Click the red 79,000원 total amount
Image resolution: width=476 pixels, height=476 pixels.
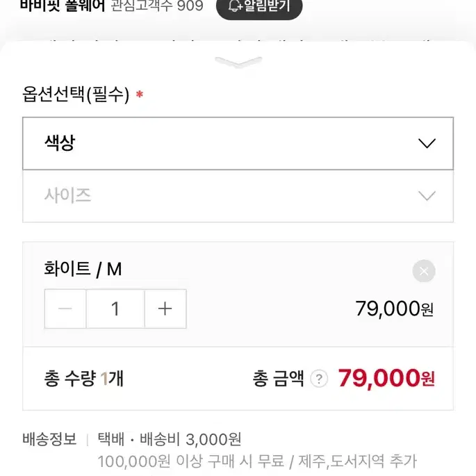click(386, 378)
